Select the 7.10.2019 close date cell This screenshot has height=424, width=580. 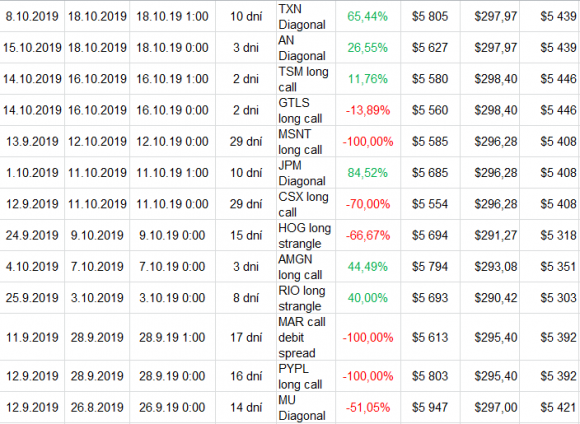click(x=97, y=266)
